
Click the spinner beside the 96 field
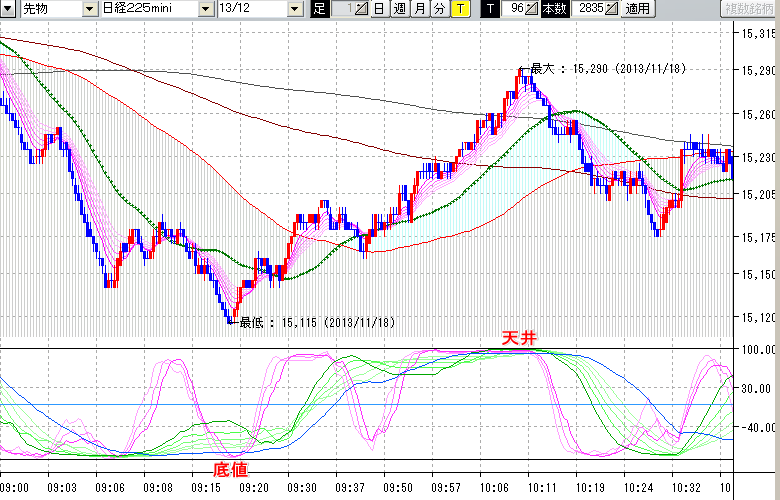(533, 9)
